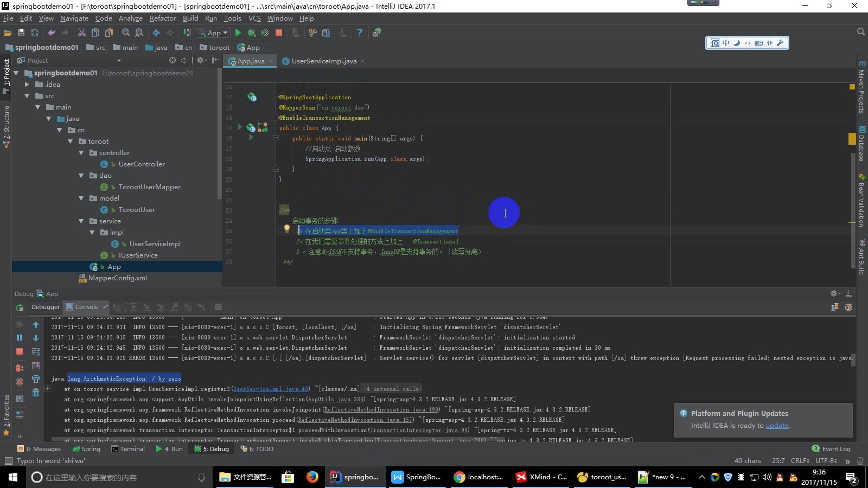This screenshot has height=488, width=868.
Task: Open Settings via the wrench icon
Action: point(312,33)
